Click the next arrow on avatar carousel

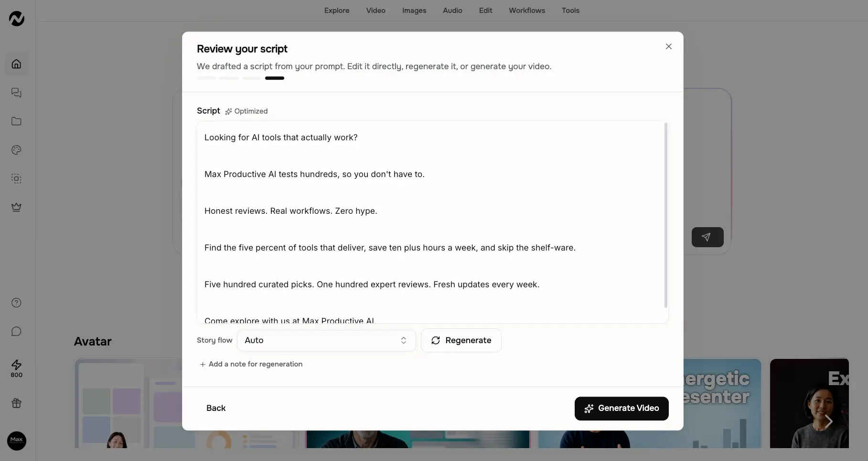829,421
